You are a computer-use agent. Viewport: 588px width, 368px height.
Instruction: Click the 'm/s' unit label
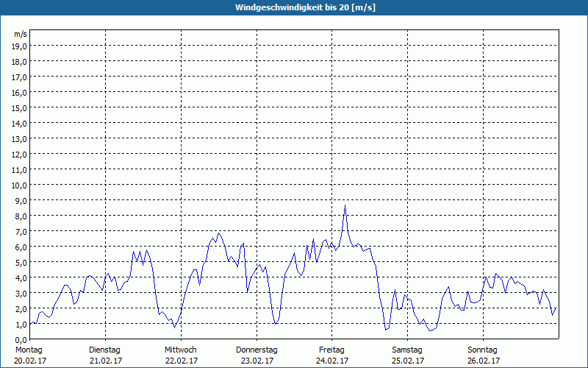(21, 34)
